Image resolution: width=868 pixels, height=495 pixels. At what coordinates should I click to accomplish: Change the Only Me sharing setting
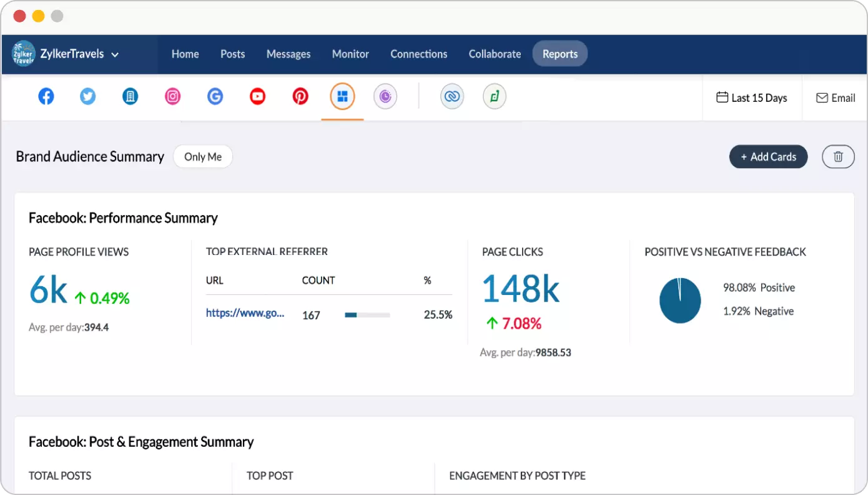(203, 157)
